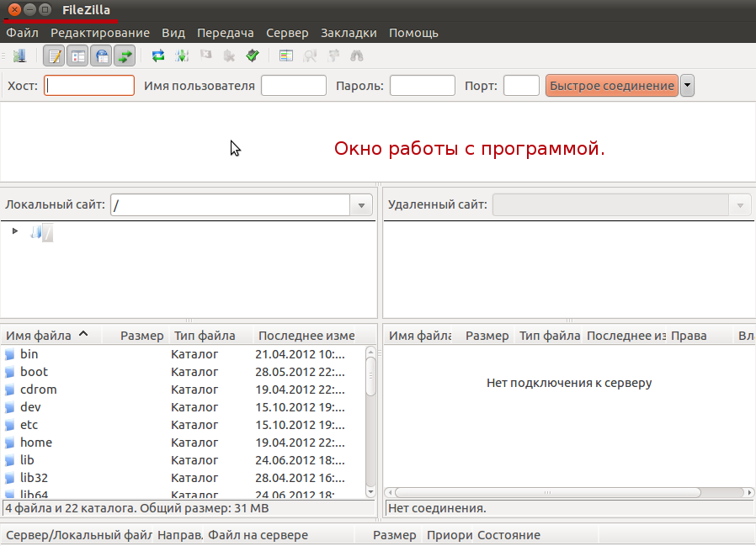Select the bin folder icon
The width and height of the screenshot is (756, 546).
[x=9, y=355]
